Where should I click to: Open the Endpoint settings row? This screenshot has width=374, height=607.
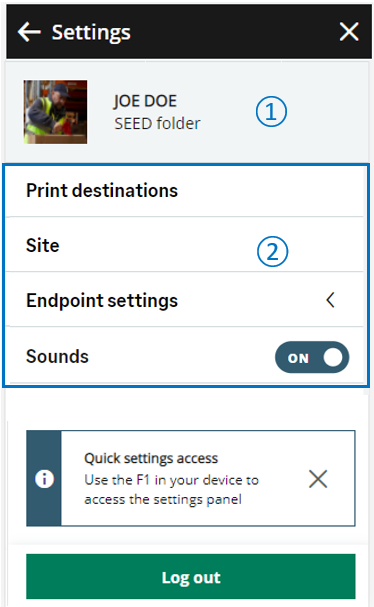pos(185,300)
